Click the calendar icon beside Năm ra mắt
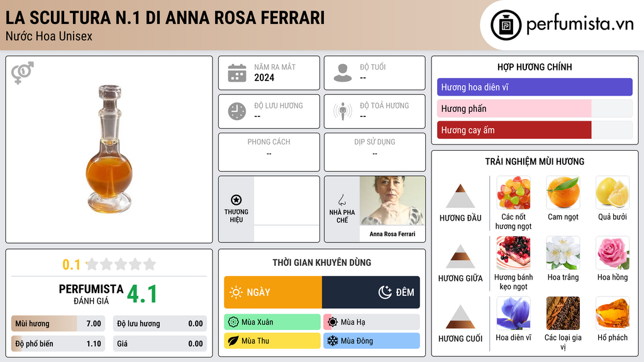Viewport: 644px width, 362px height. [x=237, y=73]
